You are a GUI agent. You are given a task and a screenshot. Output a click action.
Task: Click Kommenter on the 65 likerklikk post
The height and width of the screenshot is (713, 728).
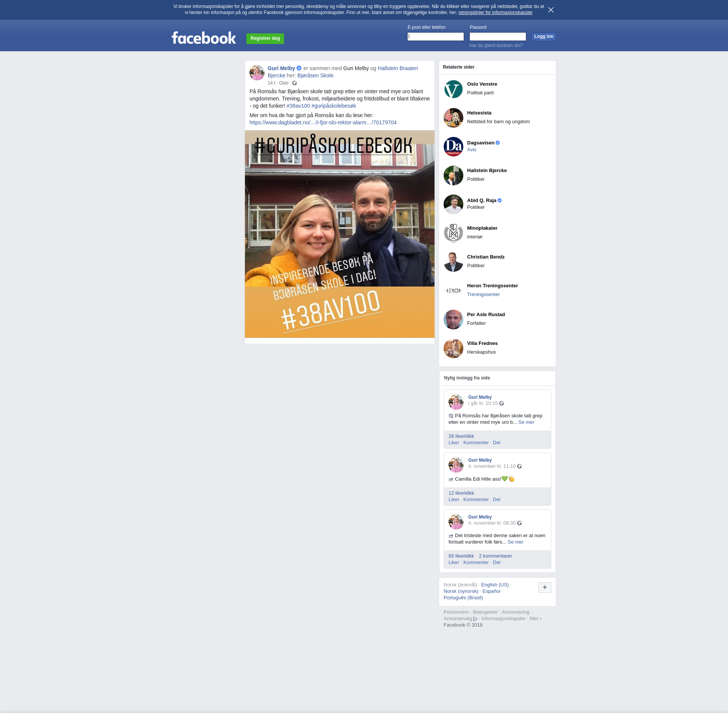(x=476, y=563)
